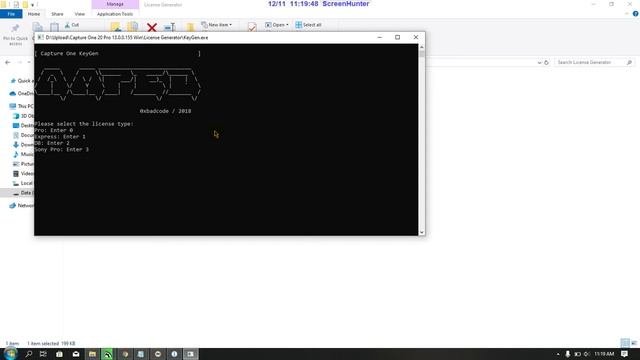Open the Application Tools tab

tap(115, 14)
